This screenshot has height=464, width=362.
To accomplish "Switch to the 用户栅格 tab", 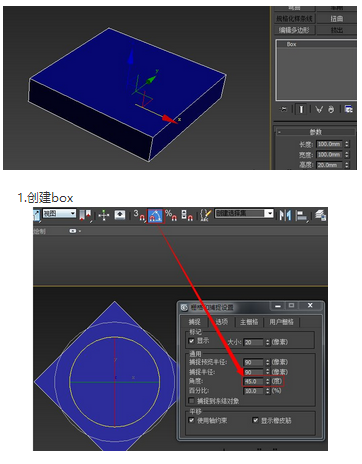I will coord(282,322).
